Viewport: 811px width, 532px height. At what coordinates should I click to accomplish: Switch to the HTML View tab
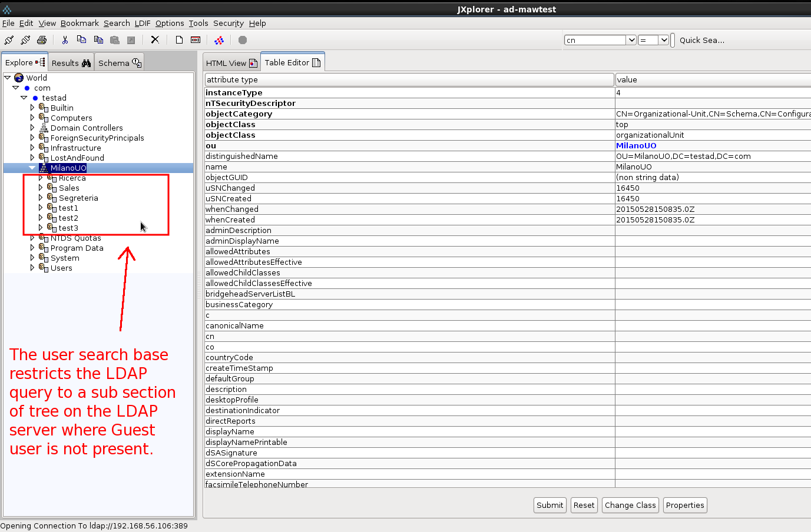[x=231, y=63]
